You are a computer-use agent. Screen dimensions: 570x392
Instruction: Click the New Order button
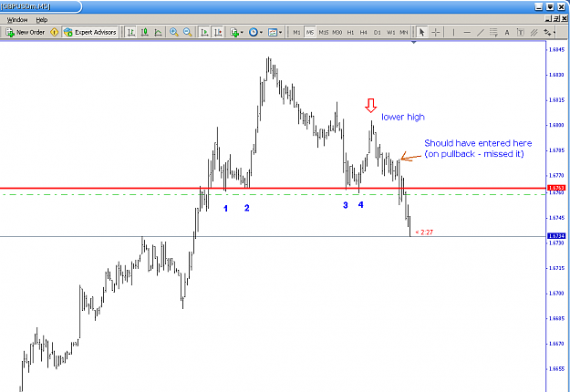click(25, 32)
